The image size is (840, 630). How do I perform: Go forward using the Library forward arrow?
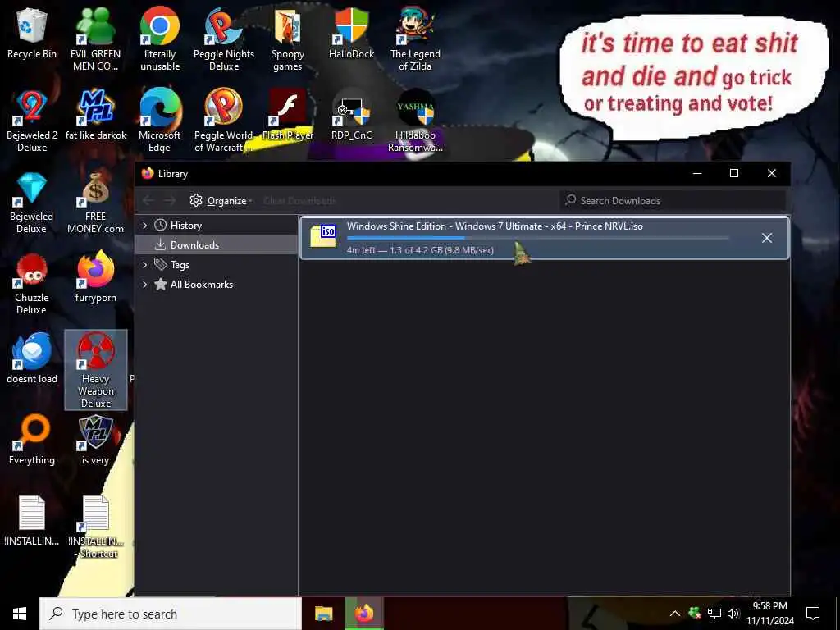click(x=170, y=200)
